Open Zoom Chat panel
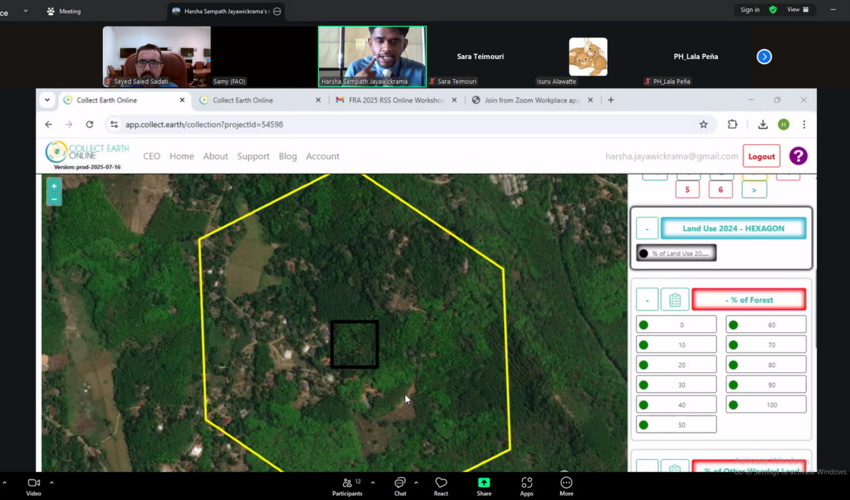 pyautogui.click(x=400, y=484)
